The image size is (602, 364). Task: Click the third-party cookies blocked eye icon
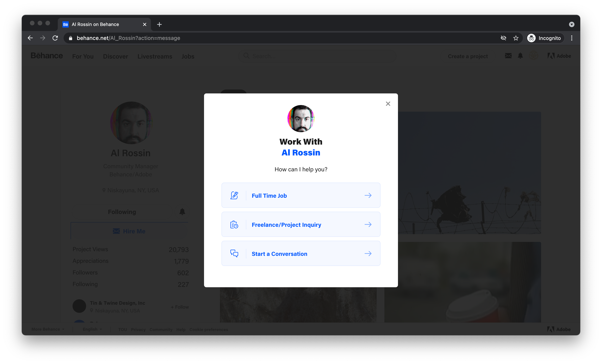tap(503, 38)
